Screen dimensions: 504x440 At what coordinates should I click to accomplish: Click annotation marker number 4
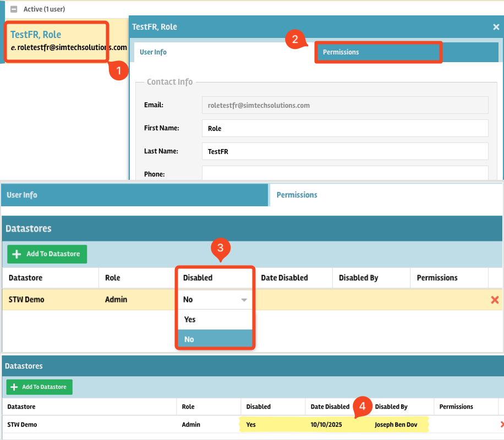pos(361,406)
